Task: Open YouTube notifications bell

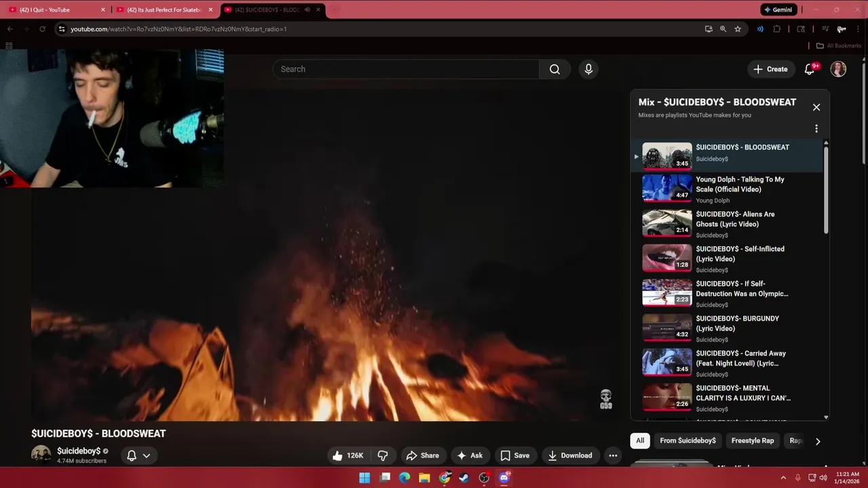Action: (x=810, y=69)
